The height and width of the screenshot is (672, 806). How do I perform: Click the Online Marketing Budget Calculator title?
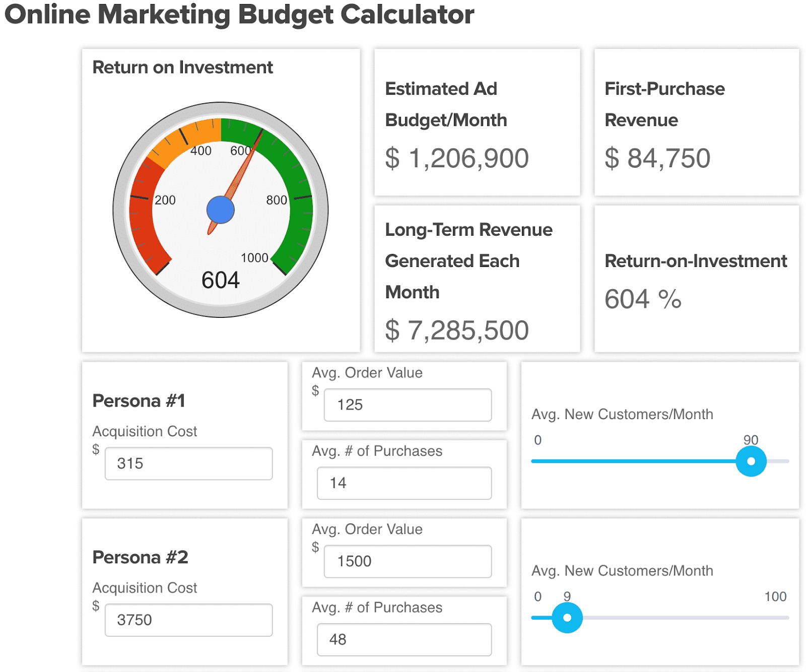coord(239,14)
